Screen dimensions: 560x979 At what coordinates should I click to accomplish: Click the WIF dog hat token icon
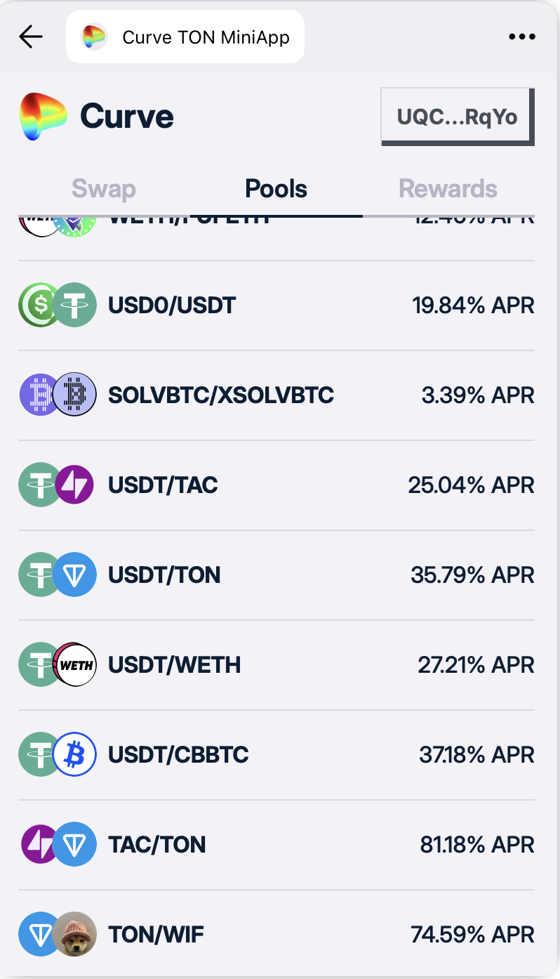75,934
